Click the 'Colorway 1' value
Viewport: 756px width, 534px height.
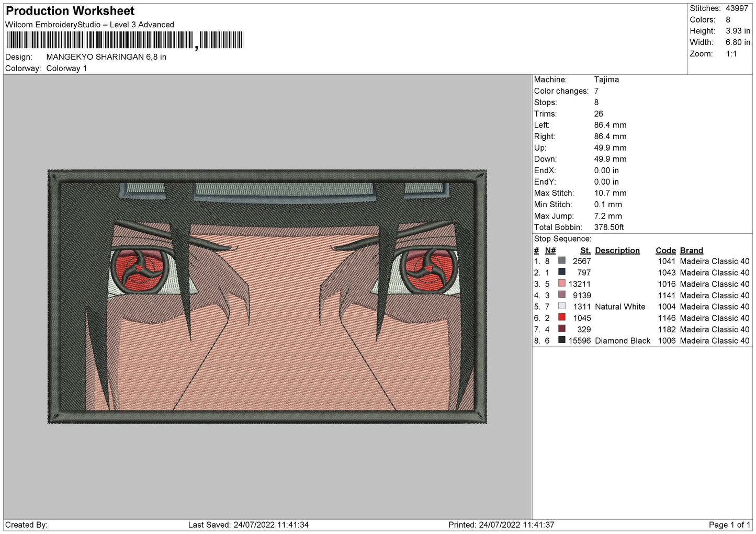tap(66, 69)
